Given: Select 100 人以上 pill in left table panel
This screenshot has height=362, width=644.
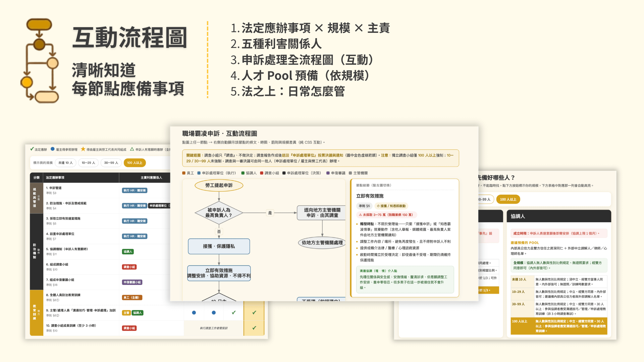Looking at the screenshot, I should [x=135, y=163].
